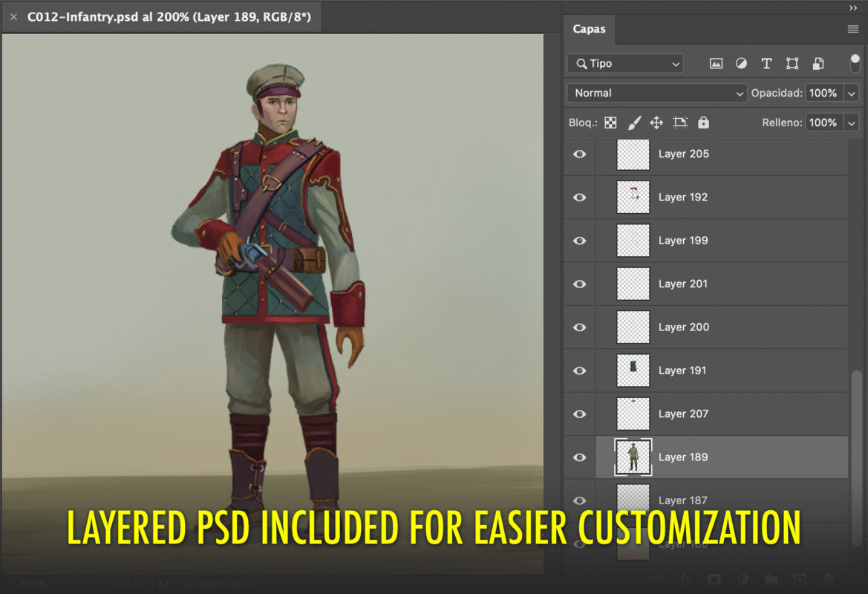Filter layers by shape layers icon
The image size is (868, 594).
pyautogui.click(x=792, y=64)
